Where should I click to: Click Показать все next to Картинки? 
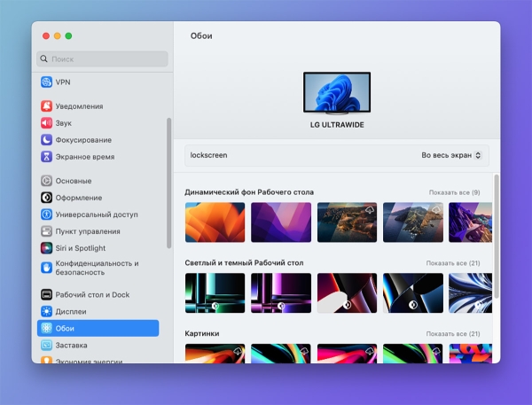click(x=452, y=334)
